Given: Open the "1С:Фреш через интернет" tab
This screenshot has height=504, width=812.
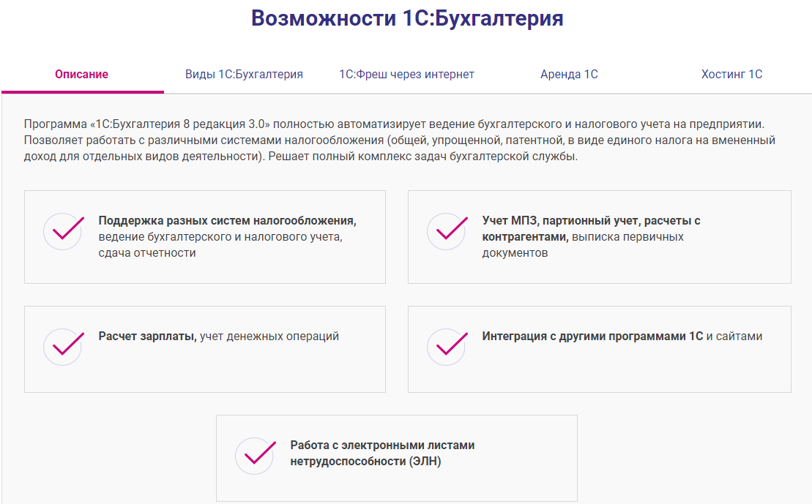Looking at the screenshot, I should tap(407, 74).
